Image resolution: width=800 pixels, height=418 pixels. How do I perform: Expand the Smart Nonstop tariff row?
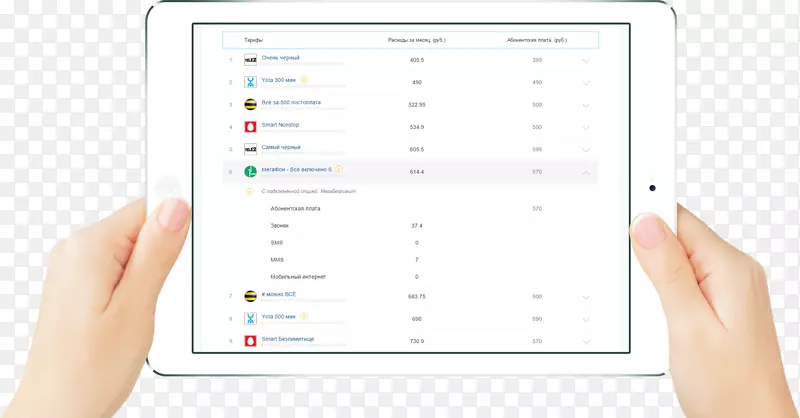point(586,128)
